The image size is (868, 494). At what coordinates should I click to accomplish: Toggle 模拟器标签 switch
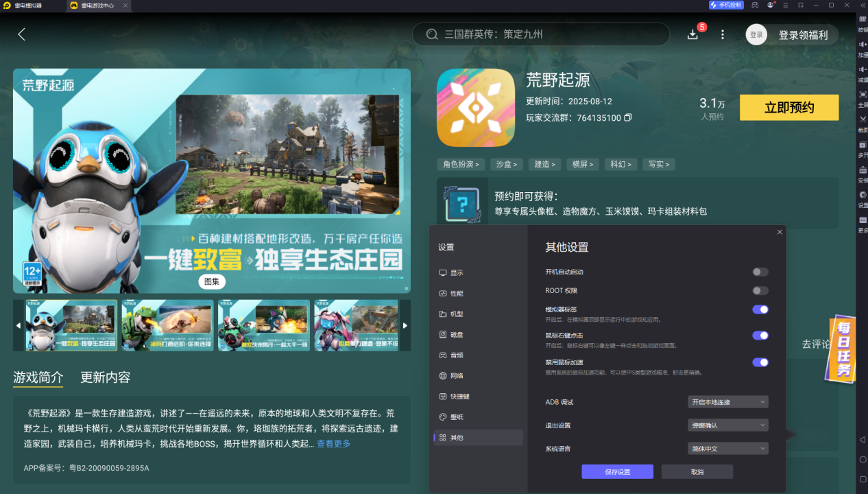coord(760,309)
